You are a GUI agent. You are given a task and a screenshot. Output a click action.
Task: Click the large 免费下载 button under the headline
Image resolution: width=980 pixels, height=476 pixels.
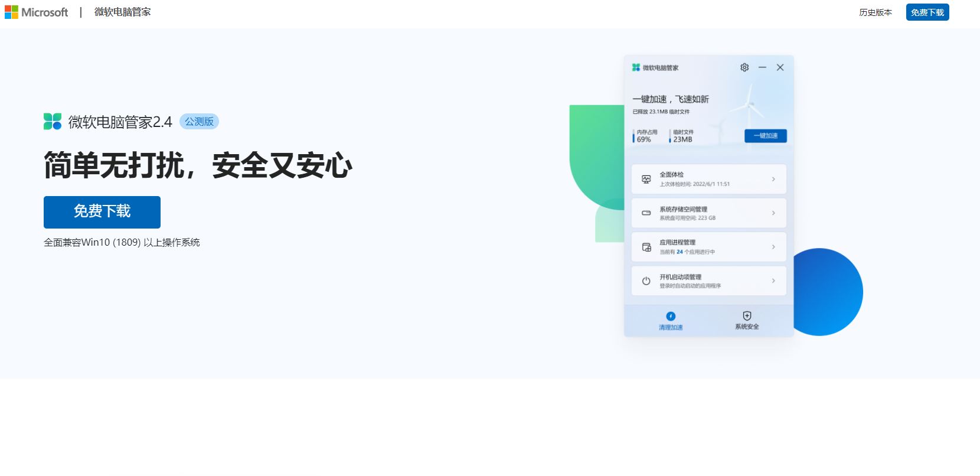click(x=102, y=212)
